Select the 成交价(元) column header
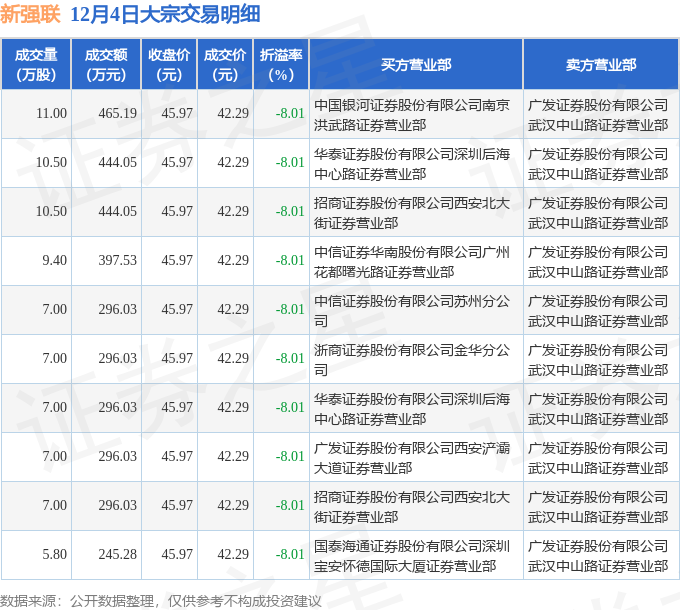The width and height of the screenshot is (680, 610). coord(225,65)
